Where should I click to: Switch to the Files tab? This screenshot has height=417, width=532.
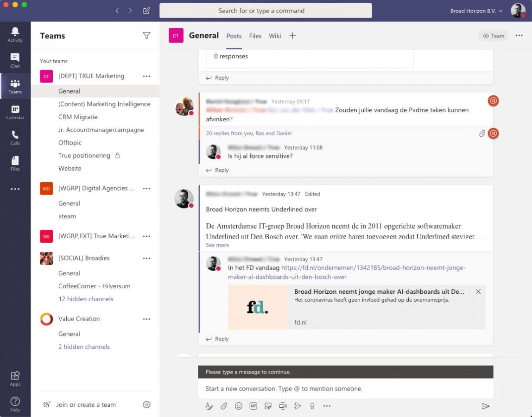click(x=255, y=36)
